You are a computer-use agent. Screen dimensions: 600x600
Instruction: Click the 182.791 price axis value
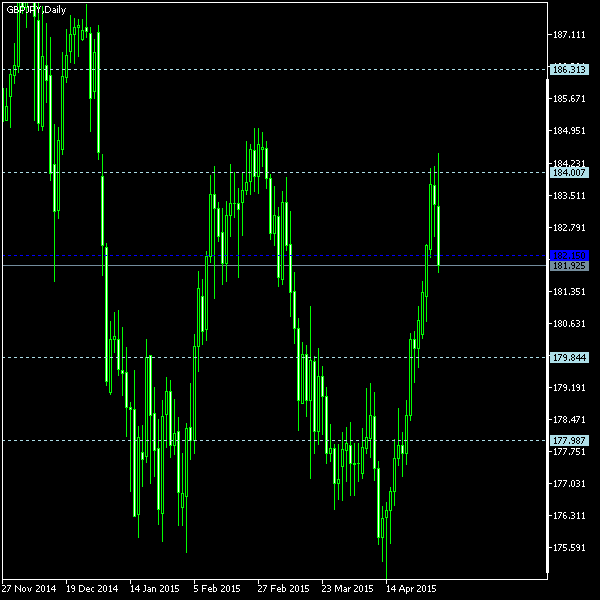pyautogui.click(x=569, y=228)
